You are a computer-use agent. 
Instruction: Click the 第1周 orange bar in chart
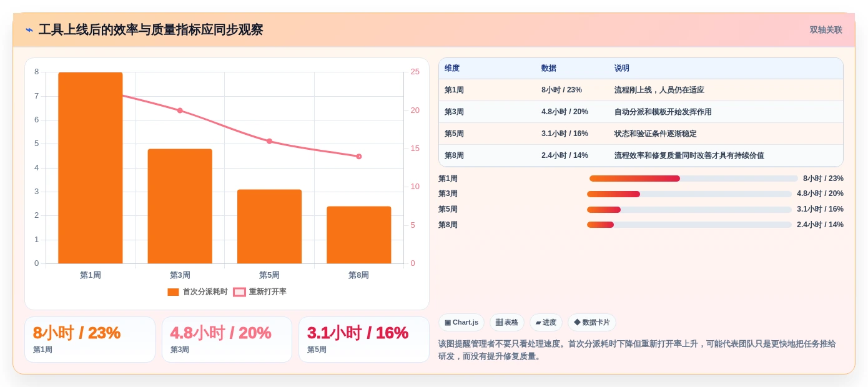click(x=91, y=168)
